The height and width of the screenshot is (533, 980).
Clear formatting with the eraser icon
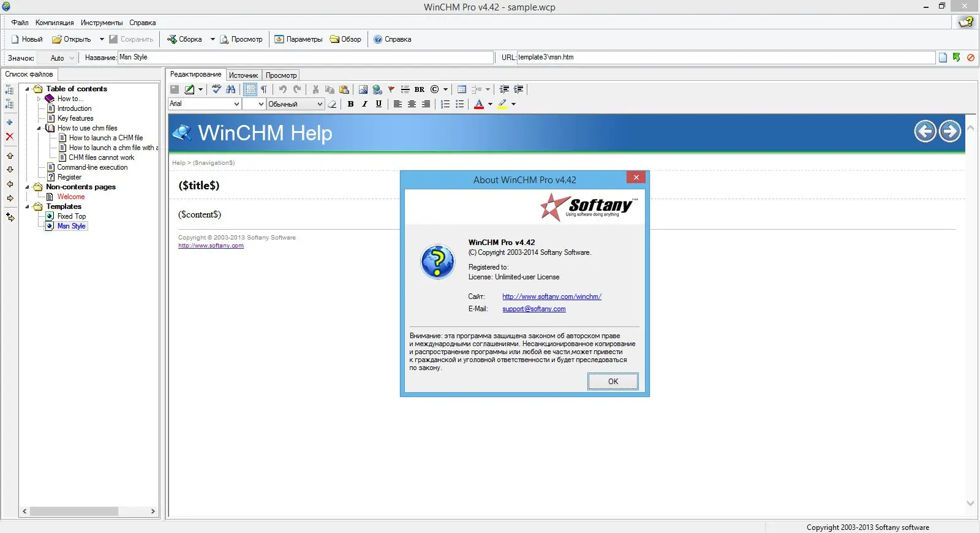click(332, 104)
